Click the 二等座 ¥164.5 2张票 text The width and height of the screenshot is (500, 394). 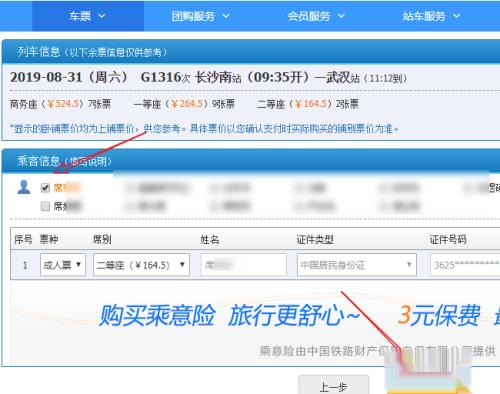pos(308,104)
